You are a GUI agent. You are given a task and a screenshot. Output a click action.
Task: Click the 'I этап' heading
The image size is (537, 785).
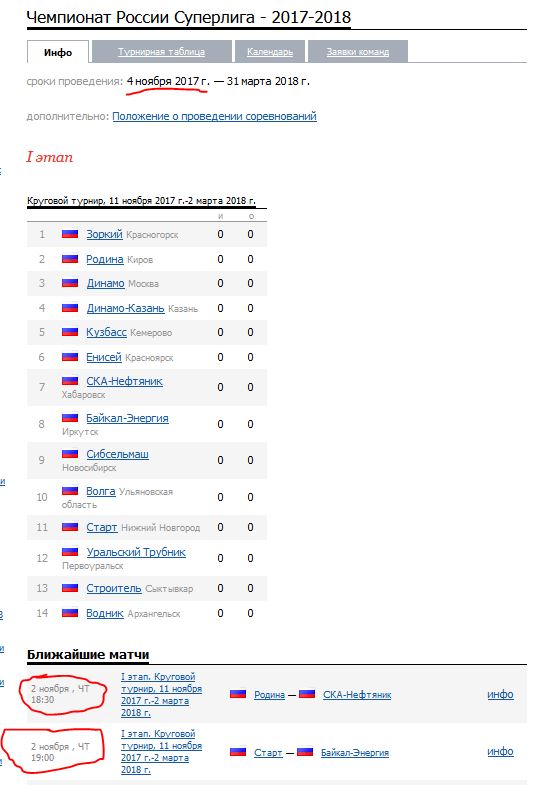(50, 157)
